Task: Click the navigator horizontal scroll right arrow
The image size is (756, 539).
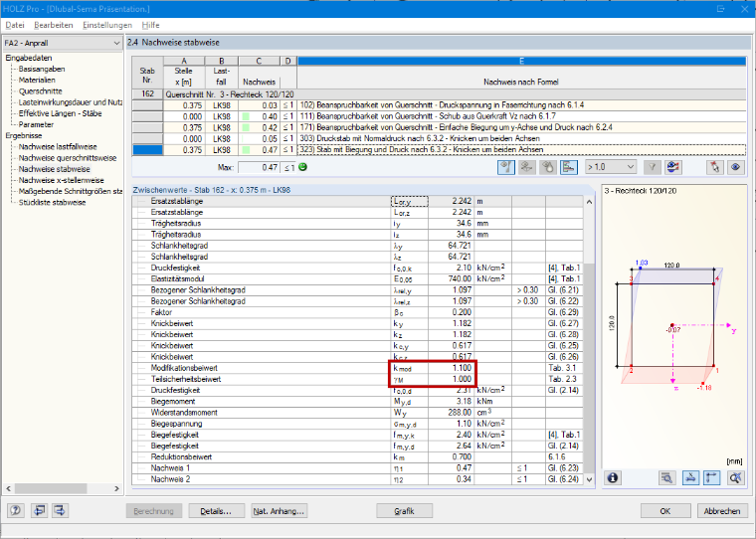Action: 116,488
